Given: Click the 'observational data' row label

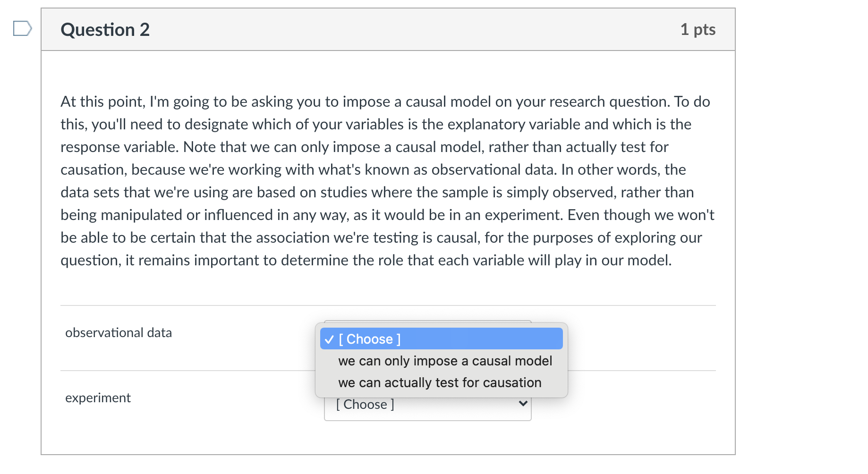Looking at the screenshot, I should coord(118,332).
